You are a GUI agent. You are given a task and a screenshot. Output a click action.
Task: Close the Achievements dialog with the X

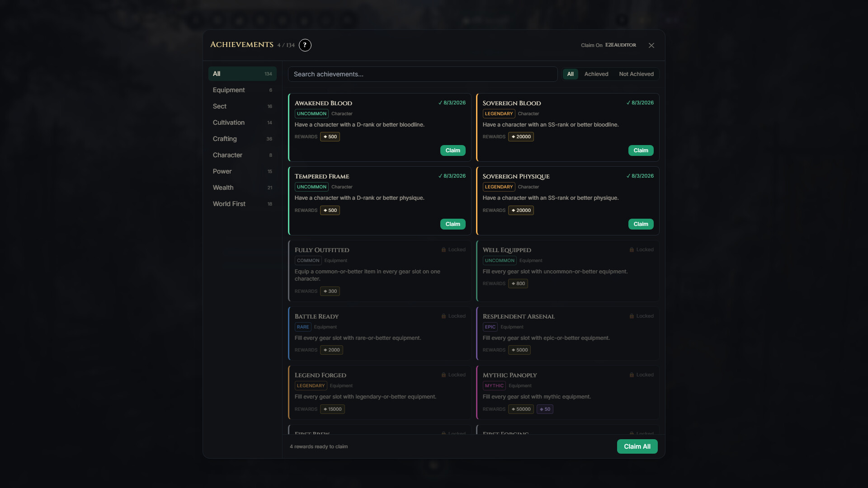(x=651, y=45)
